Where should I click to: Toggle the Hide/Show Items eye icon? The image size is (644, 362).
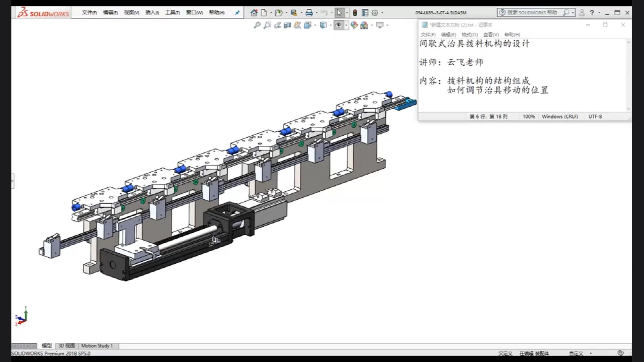tap(338, 25)
